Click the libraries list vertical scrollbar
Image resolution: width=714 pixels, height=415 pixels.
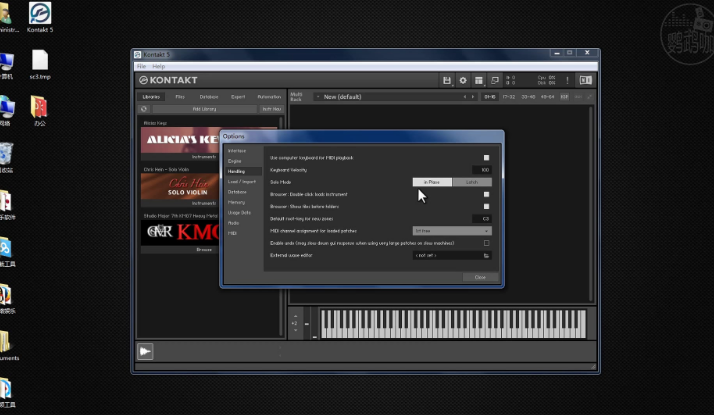[x=281, y=226]
